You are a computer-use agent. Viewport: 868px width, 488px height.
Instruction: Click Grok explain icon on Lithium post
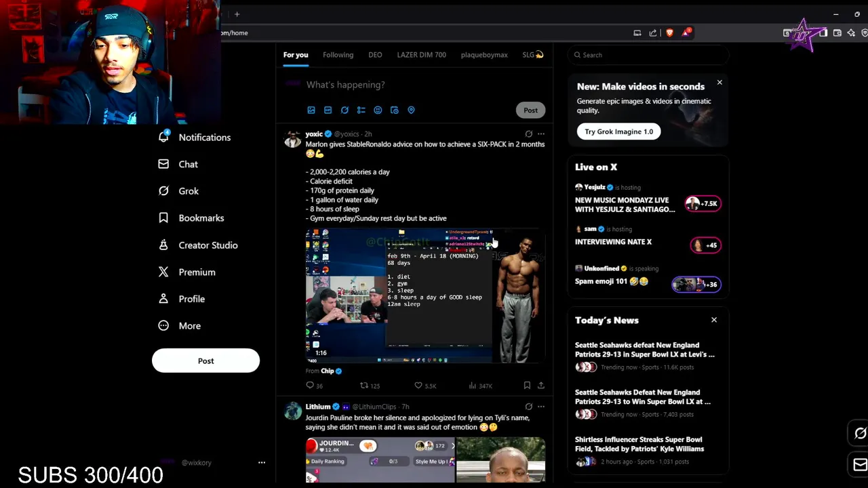529,407
